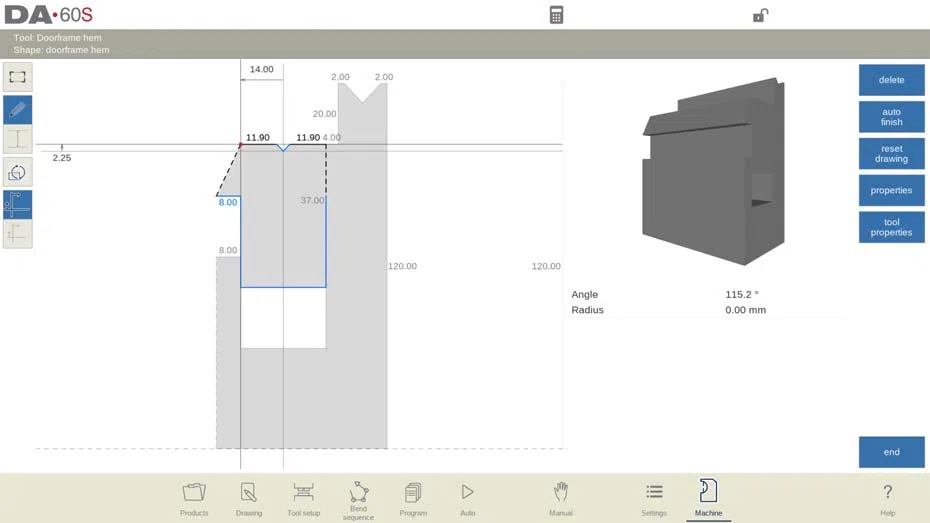The height and width of the screenshot is (523, 930).
Task: Click the grey 8.00 dimension label
Action: pyautogui.click(x=228, y=250)
